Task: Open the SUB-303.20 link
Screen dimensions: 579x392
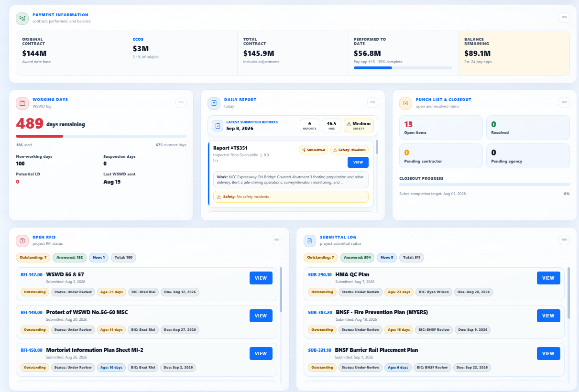Action: pos(320,313)
